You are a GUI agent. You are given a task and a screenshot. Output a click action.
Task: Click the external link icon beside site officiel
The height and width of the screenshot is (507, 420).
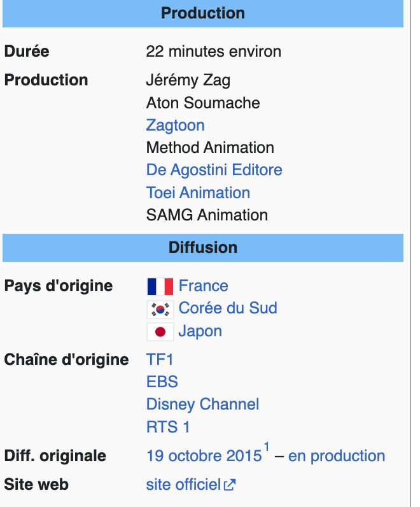230,485
